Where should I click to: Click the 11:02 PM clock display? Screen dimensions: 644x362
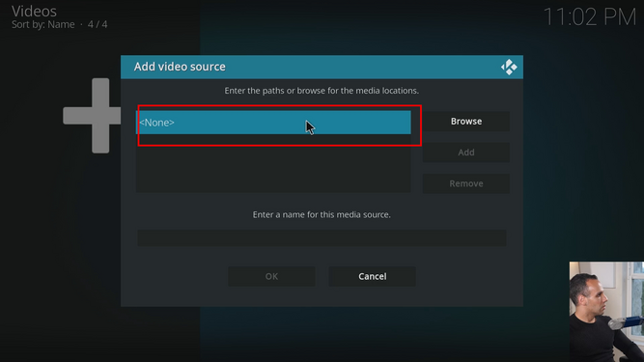tap(590, 17)
